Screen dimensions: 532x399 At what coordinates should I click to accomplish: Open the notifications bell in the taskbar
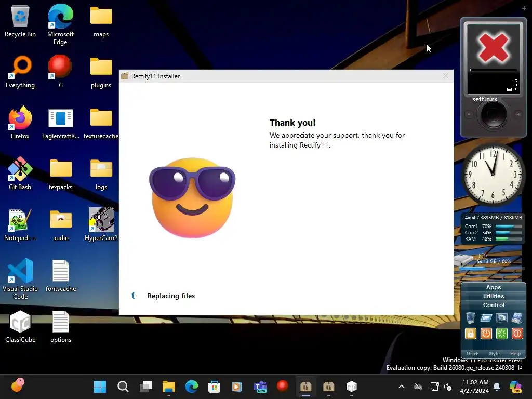[497, 387]
